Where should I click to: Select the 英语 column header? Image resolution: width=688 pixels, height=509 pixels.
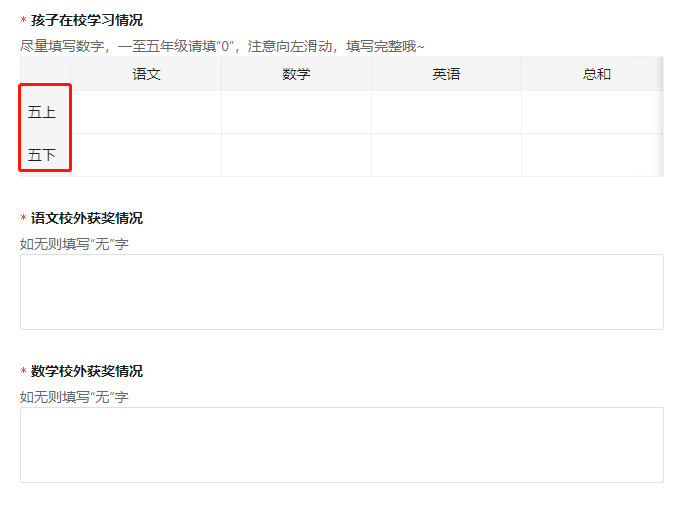(447, 74)
